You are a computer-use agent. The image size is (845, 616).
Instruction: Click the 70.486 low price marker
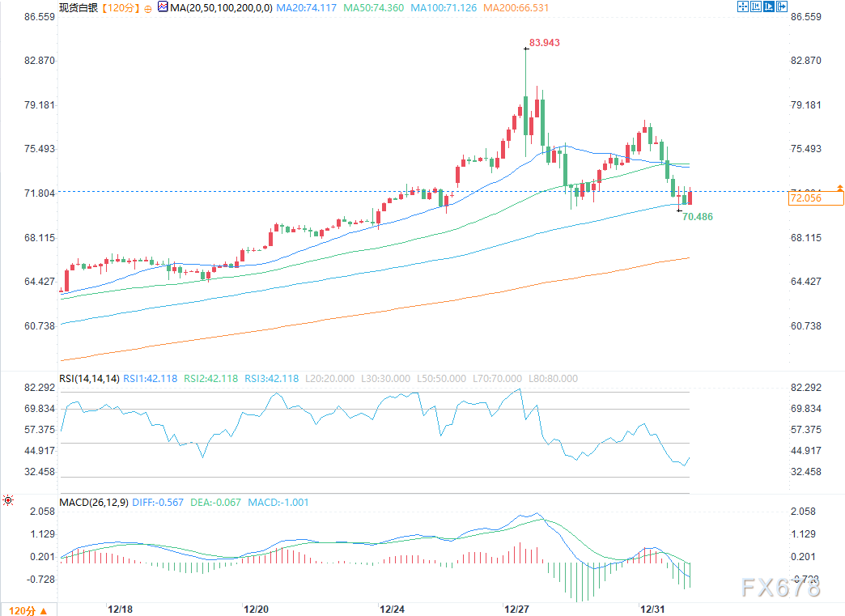(698, 217)
